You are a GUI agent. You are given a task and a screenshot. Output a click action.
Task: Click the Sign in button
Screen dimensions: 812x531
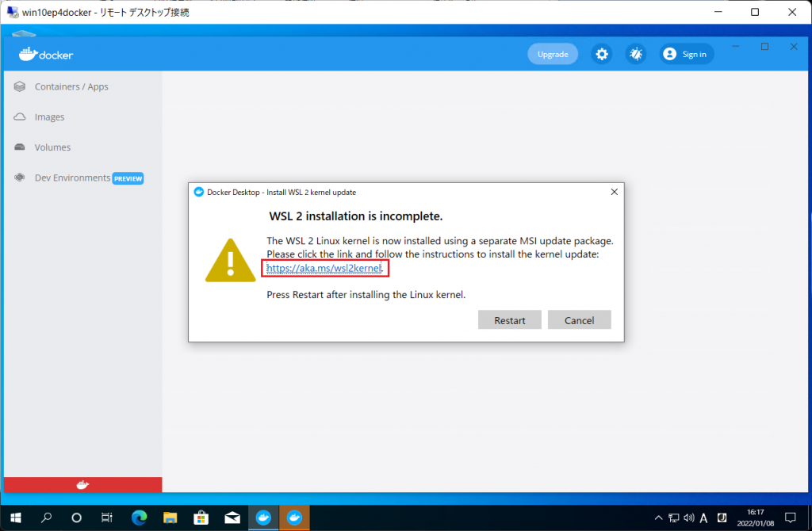[687, 54]
